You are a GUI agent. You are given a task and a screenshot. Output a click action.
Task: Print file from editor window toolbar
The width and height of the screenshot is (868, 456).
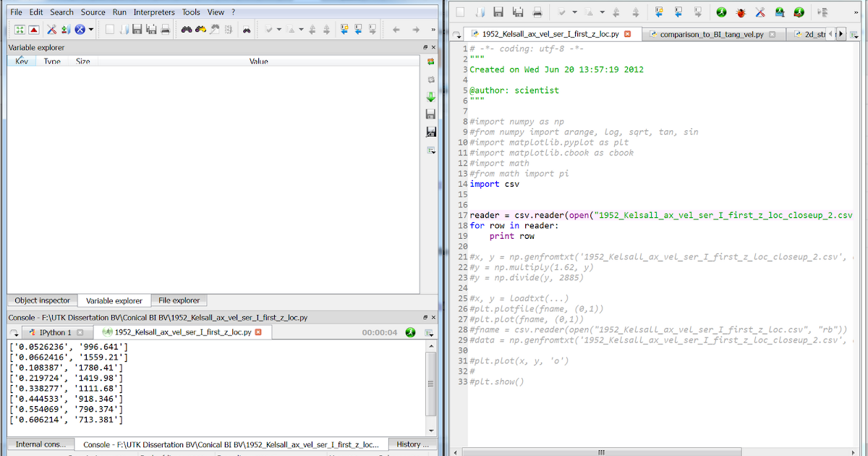tap(537, 12)
